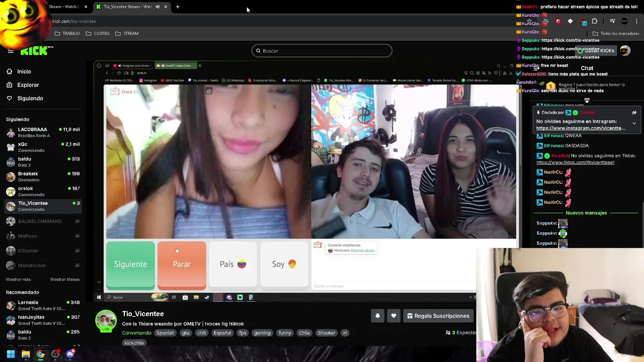Open the Kick hamburger menu
The image size is (644, 362).
click(10, 51)
